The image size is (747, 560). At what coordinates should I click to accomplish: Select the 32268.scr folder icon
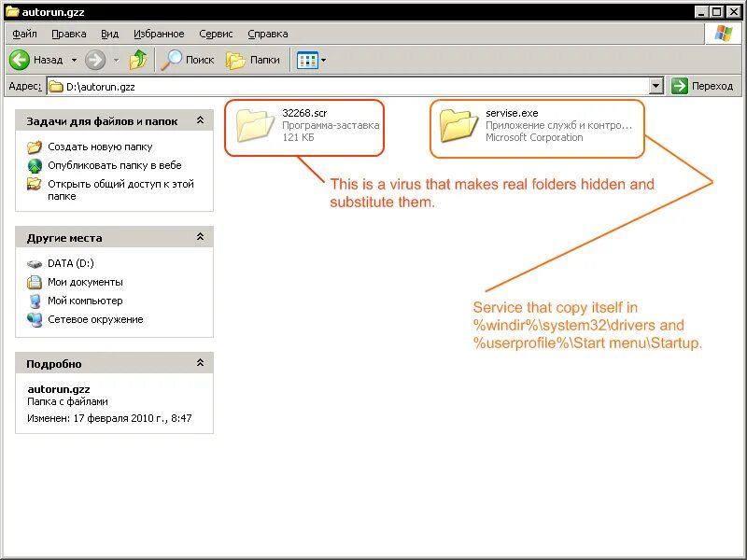point(255,125)
